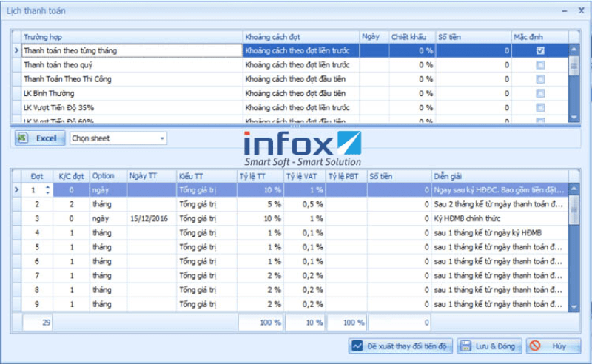Select the row LK Bình Thường
Screen dimensions: 592x364
pyautogui.click(x=290, y=94)
